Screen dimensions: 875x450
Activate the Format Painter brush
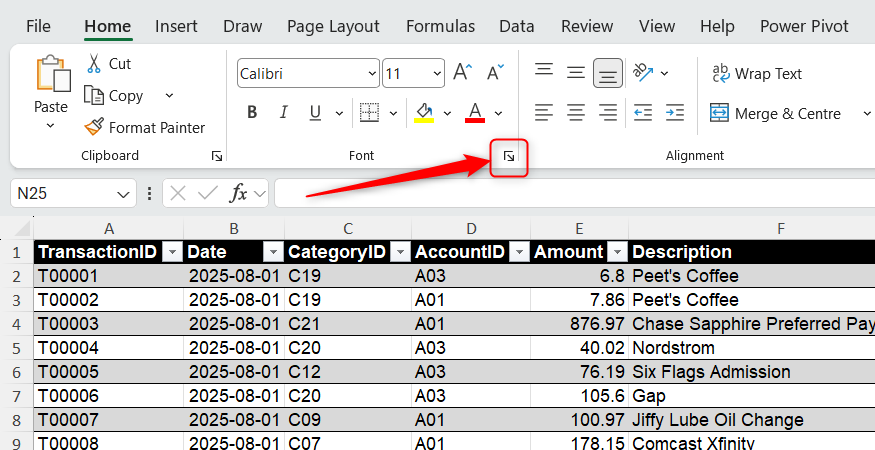pos(94,127)
